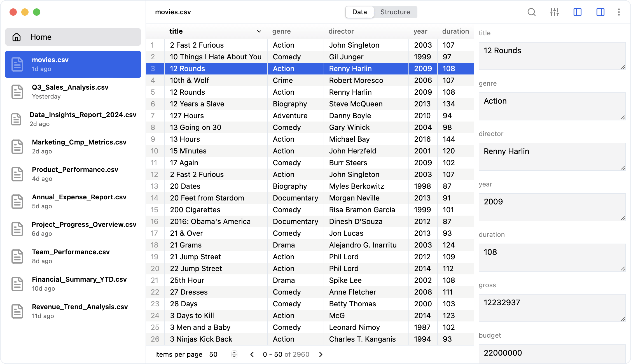The image size is (631, 364).
Task: Edit the year field '2009'
Action: 552,207
